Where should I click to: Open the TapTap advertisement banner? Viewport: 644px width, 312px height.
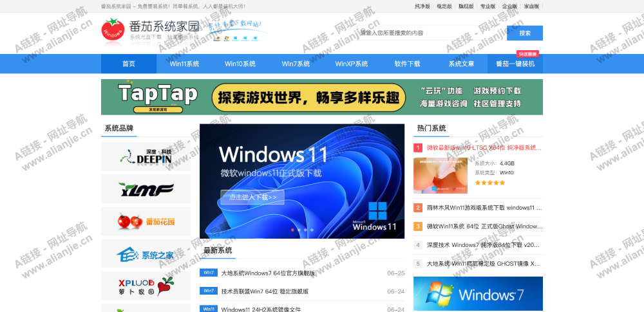322,97
